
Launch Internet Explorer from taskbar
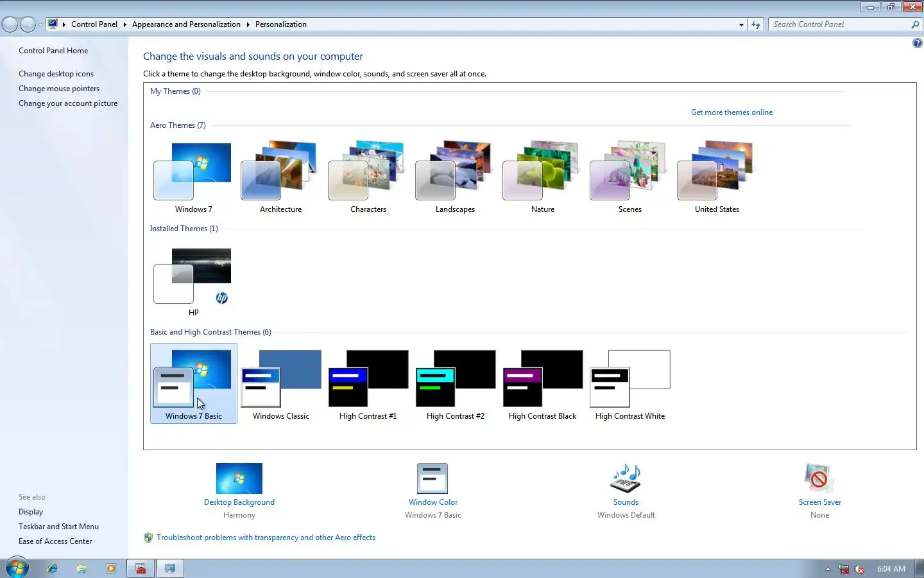tap(53, 568)
